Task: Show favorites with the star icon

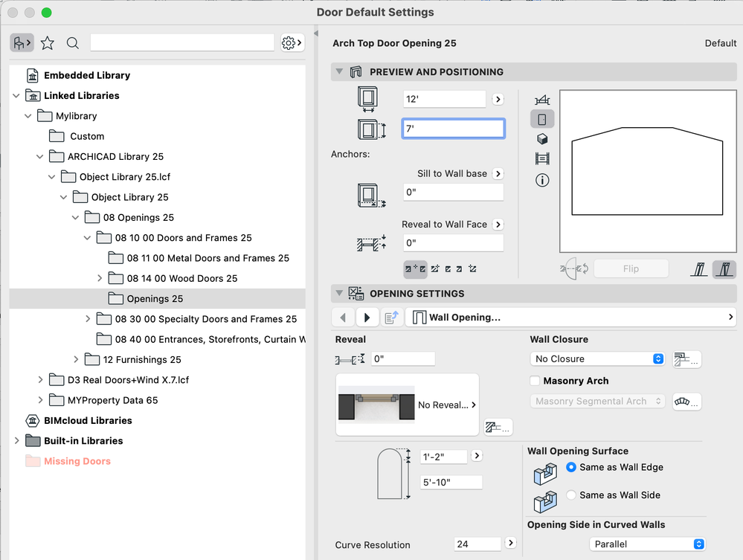Action: tap(48, 43)
